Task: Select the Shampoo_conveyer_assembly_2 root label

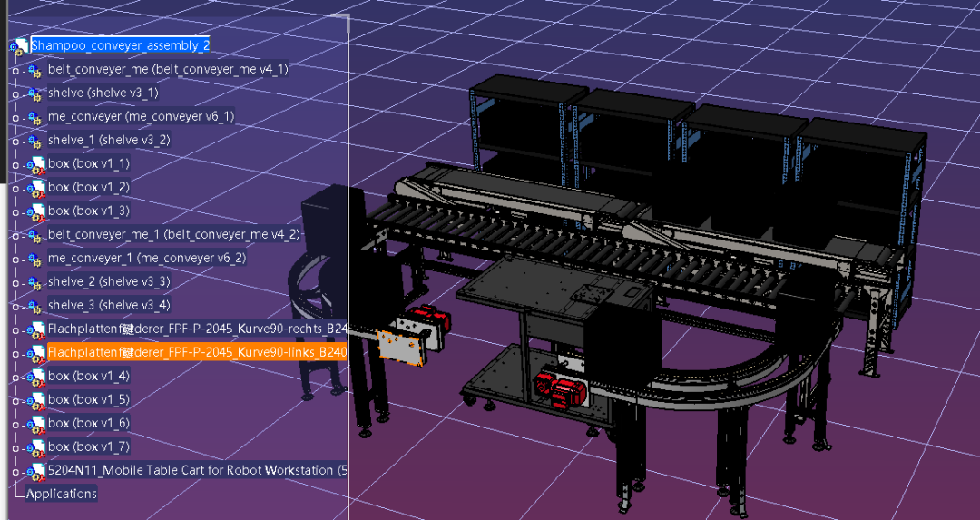Action: [x=121, y=45]
